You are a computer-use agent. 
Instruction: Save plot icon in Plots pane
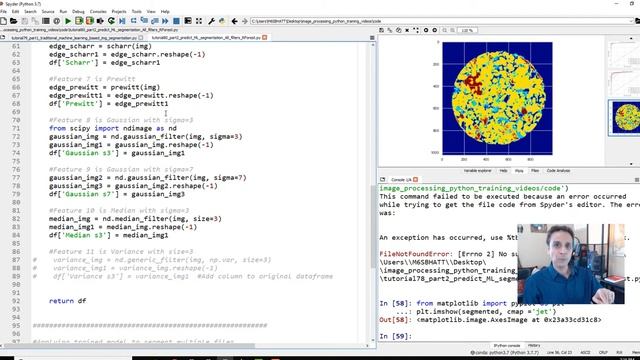tap(382, 30)
